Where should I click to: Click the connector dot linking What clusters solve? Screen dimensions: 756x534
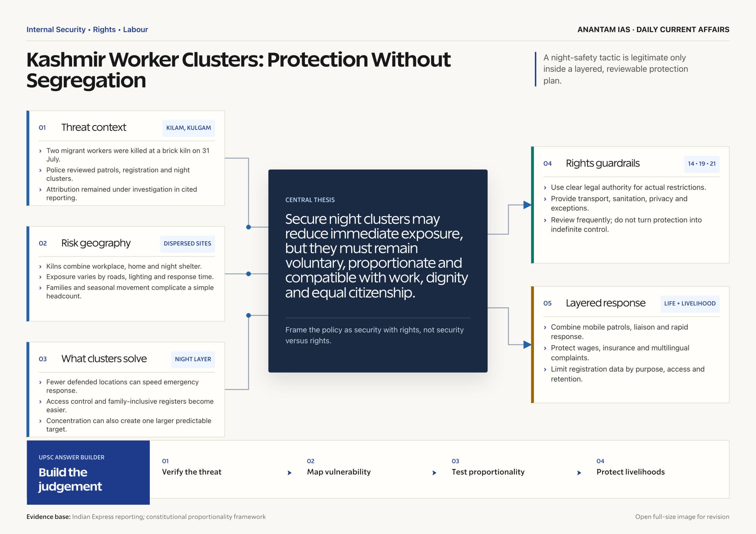(x=249, y=315)
